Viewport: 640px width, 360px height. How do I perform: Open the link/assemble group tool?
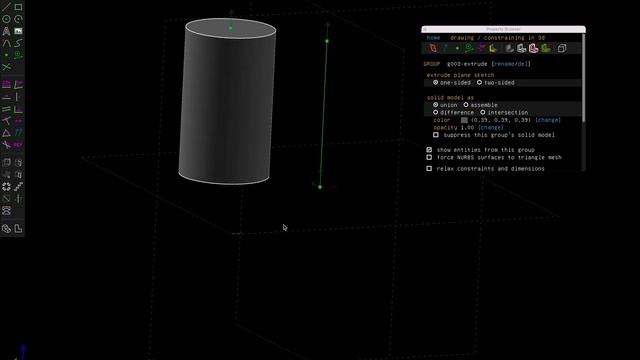tap(6, 211)
